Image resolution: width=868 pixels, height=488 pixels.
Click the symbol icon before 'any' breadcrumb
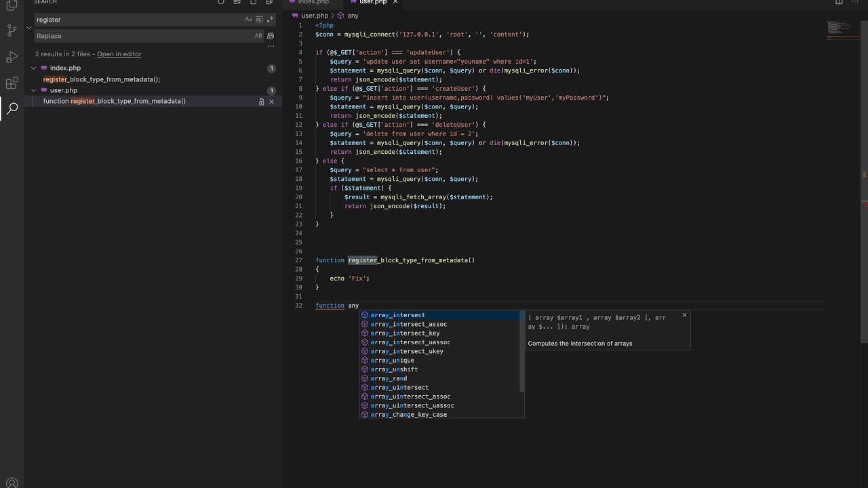click(x=340, y=16)
